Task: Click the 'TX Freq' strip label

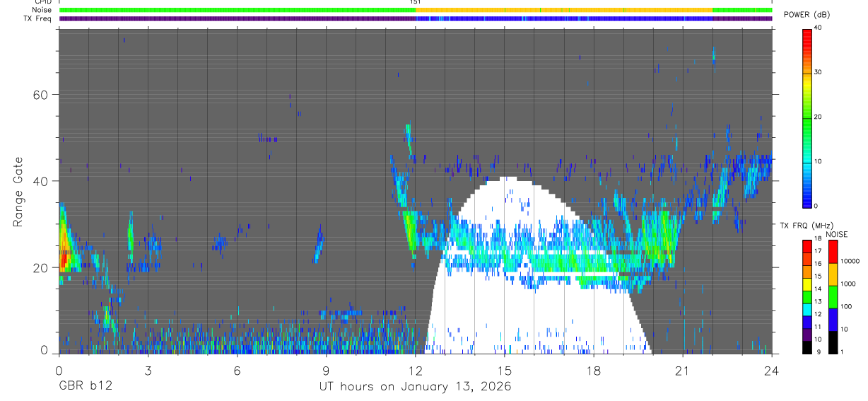Action: [37, 18]
